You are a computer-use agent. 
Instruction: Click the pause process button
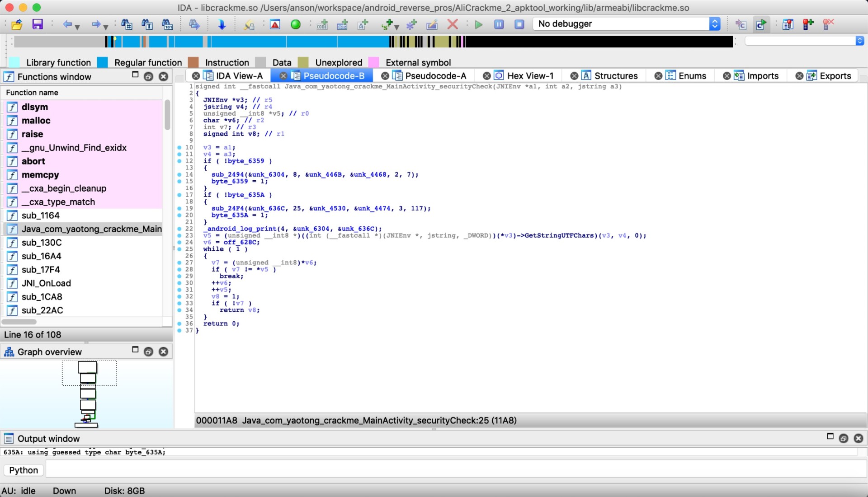(x=499, y=24)
